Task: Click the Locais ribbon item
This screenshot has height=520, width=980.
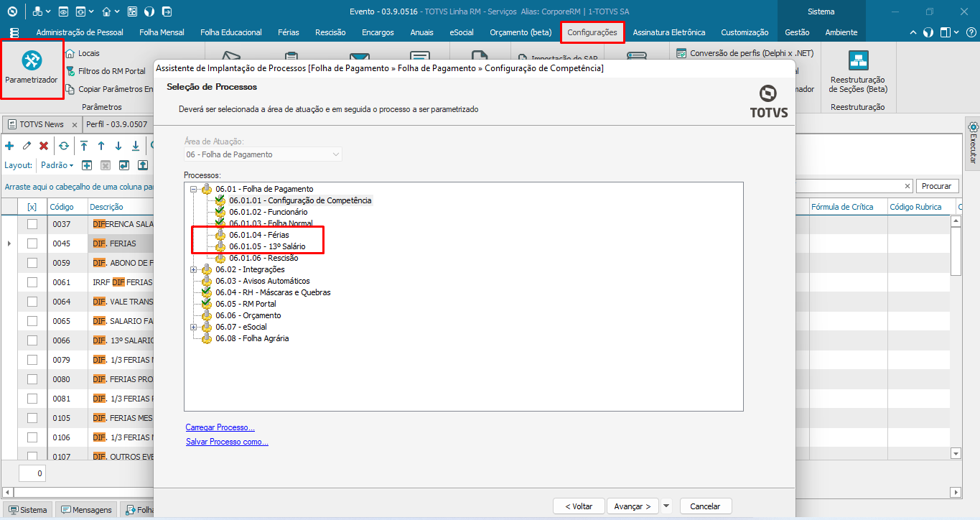Action: (x=83, y=53)
